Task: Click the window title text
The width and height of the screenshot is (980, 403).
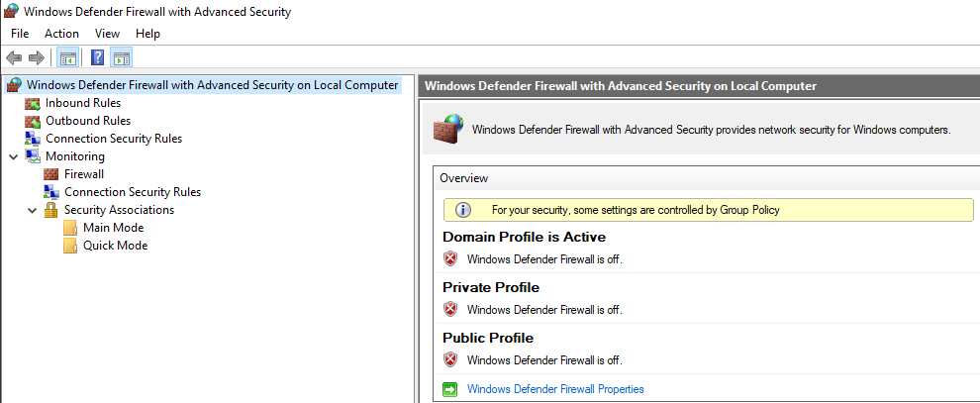Action: [157, 12]
